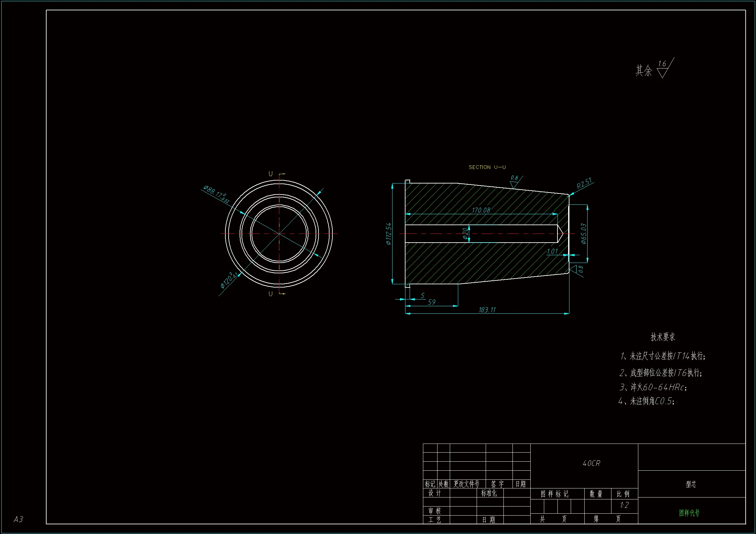
Task: Click the 40CR material cell
Action: (x=591, y=463)
